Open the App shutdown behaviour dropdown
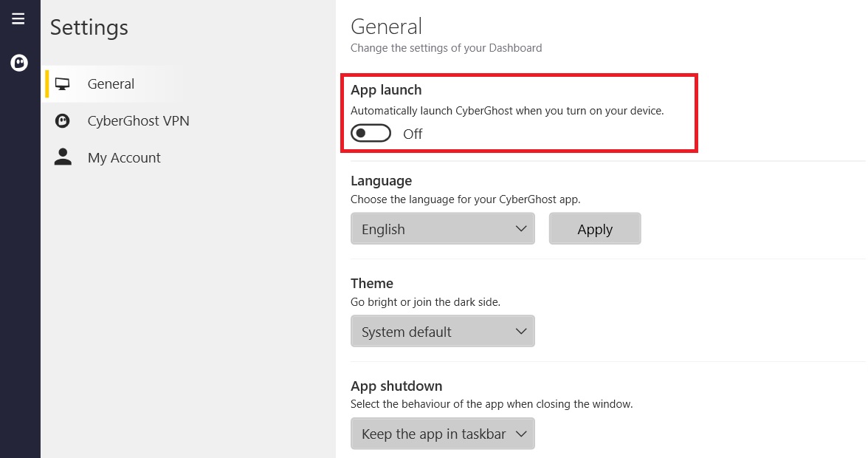The image size is (868, 458). coord(442,434)
